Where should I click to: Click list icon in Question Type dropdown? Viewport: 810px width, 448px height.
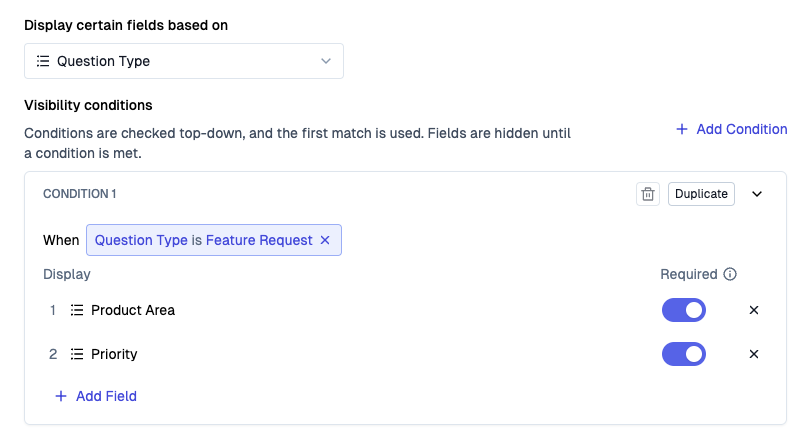pyautogui.click(x=43, y=61)
